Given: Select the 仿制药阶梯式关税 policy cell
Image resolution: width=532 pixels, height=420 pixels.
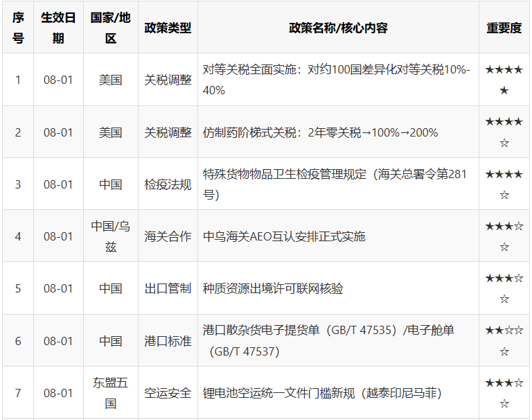Looking at the screenshot, I should (338, 132).
